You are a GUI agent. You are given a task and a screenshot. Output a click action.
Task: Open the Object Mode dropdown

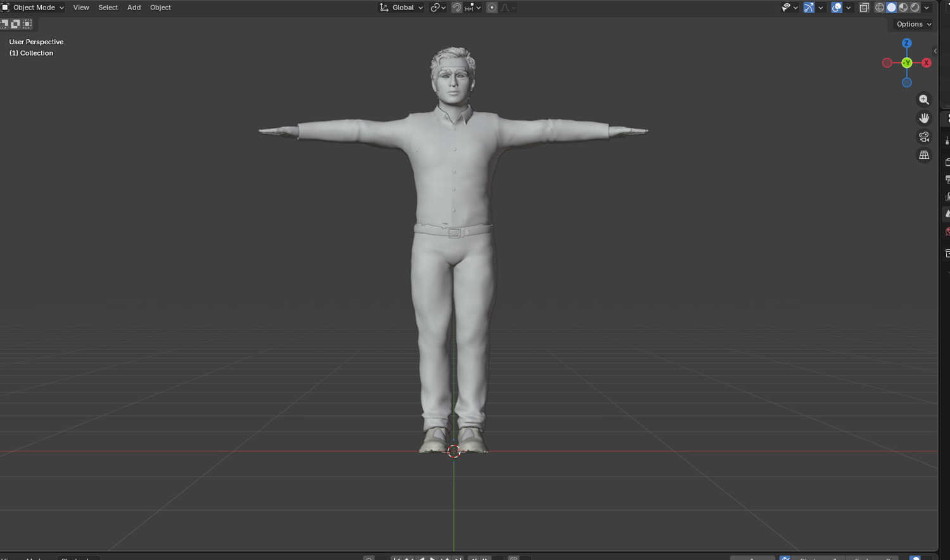(x=32, y=8)
